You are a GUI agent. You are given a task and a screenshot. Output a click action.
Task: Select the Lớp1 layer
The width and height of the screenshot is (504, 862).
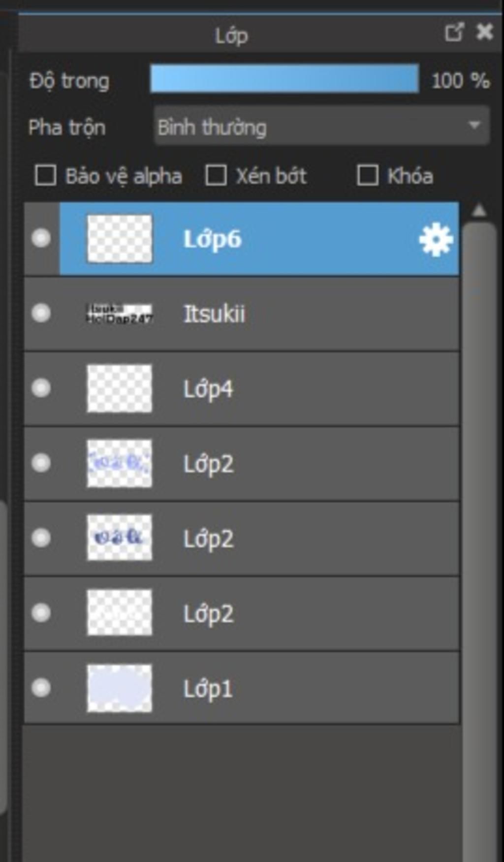(x=242, y=688)
